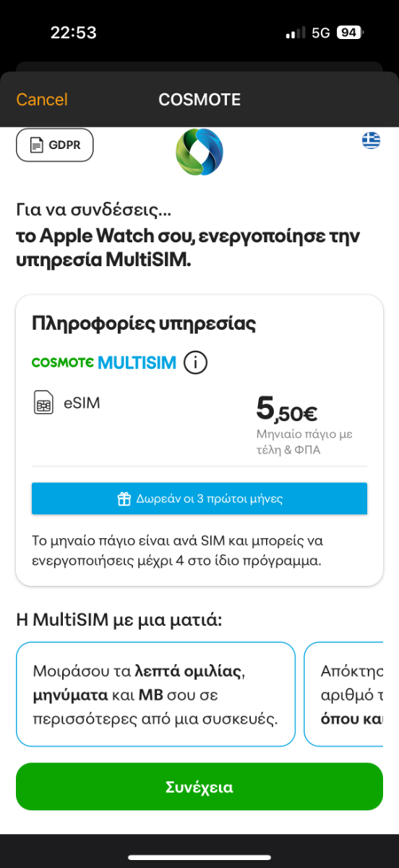Tap the eSIM card icon
The height and width of the screenshot is (868, 399).
click(43, 403)
